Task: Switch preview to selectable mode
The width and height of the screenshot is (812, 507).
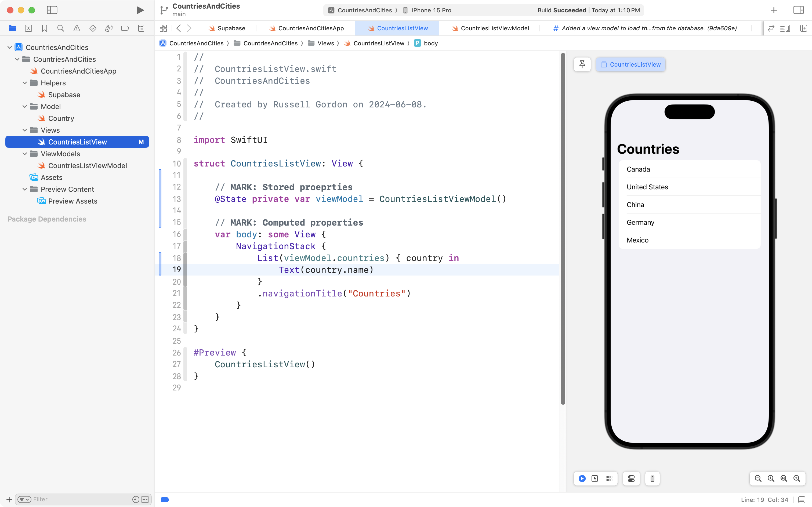Action: 595,479
